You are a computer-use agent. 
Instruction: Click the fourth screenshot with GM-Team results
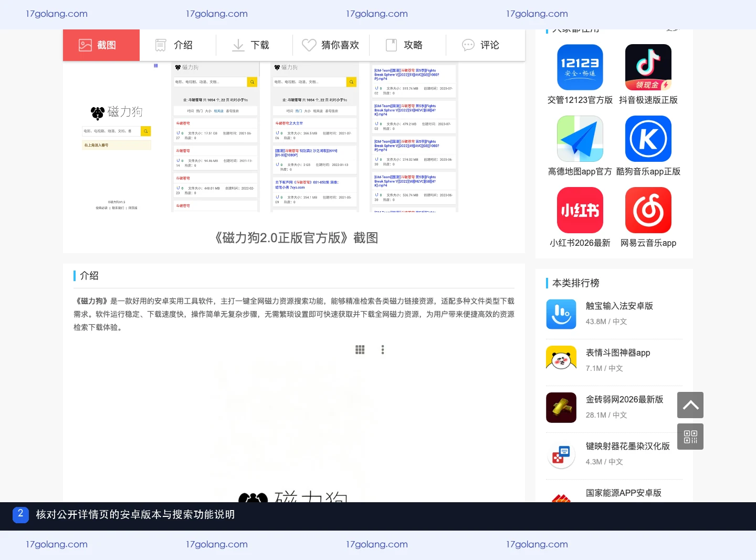click(414, 137)
